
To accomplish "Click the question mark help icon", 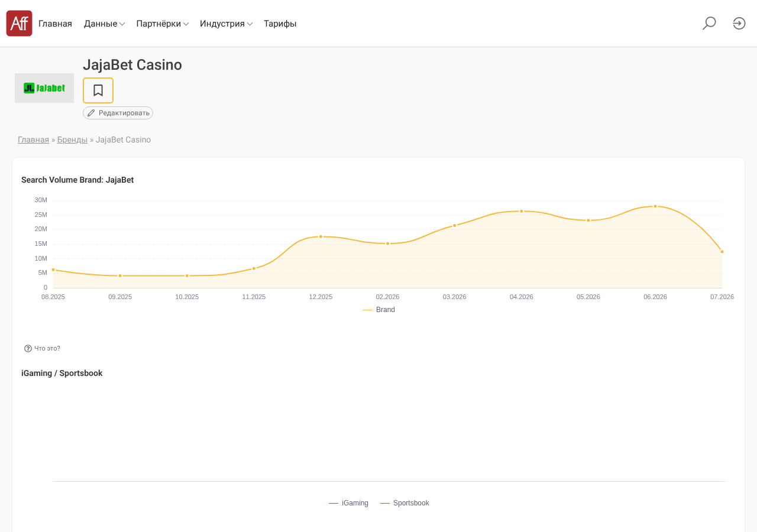I will (x=28, y=349).
